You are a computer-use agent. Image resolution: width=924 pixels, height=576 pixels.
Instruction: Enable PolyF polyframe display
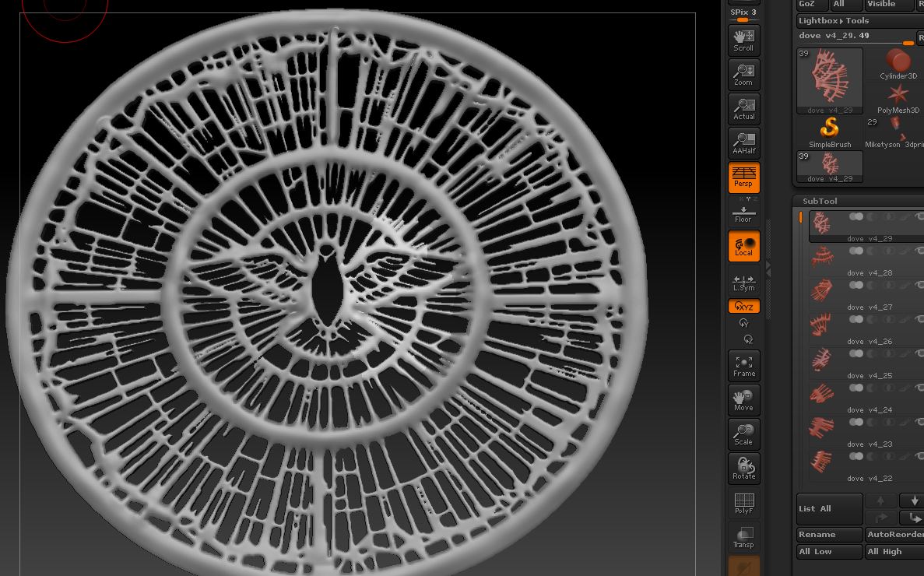(x=743, y=502)
